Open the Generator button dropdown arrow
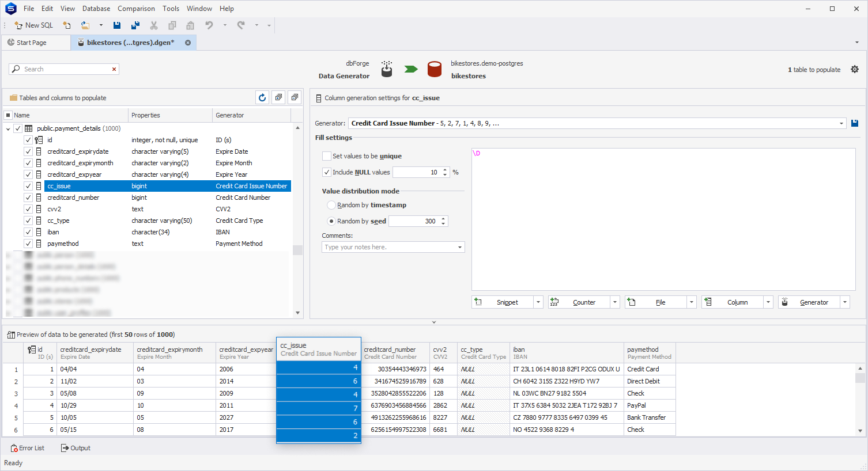Screen dimensions: 868x471 (845, 302)
